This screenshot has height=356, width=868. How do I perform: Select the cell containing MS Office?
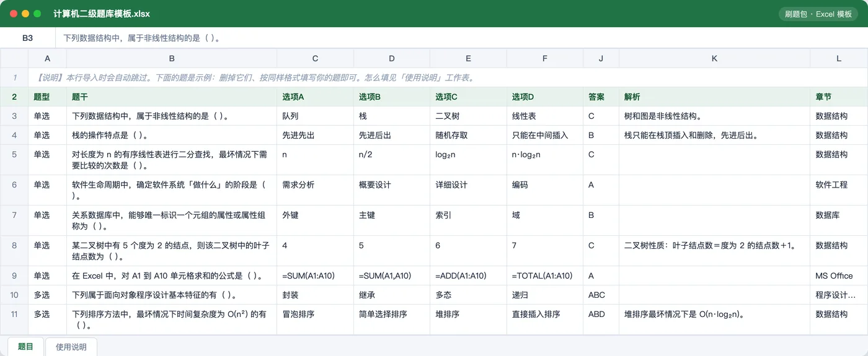839,276
